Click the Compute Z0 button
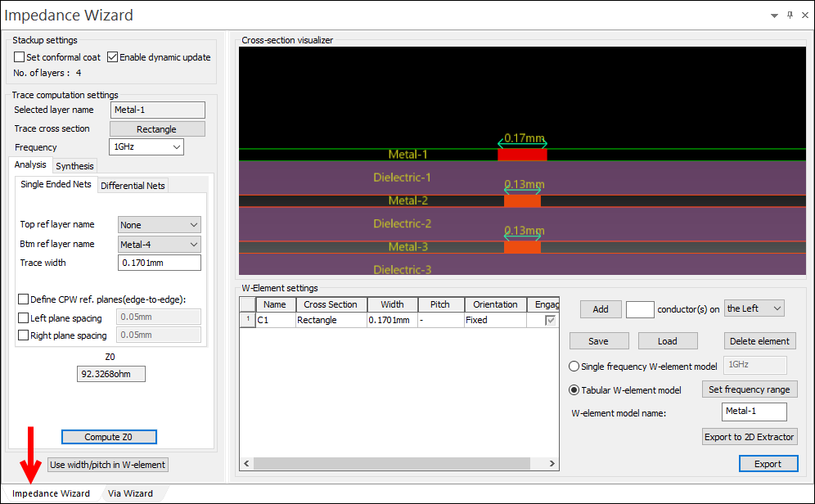Image resolution: width=815 pixels, height=504 pixels. 109,436
